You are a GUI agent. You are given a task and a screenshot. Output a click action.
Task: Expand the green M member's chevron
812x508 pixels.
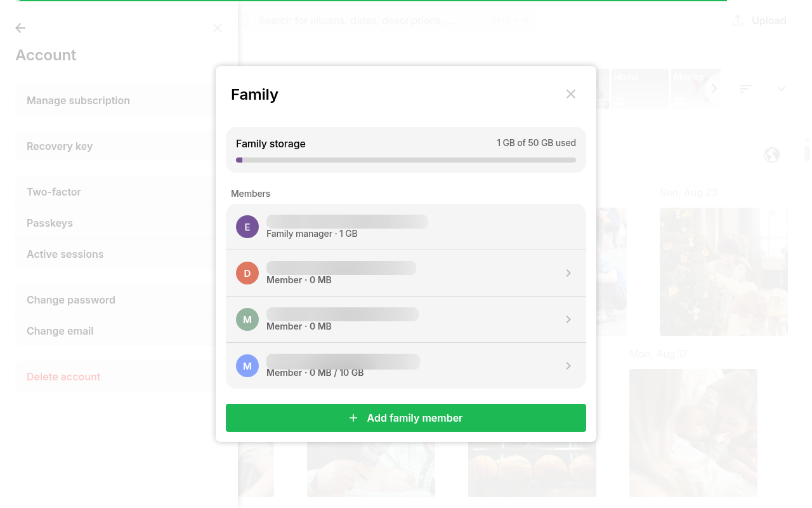[568, 319]
